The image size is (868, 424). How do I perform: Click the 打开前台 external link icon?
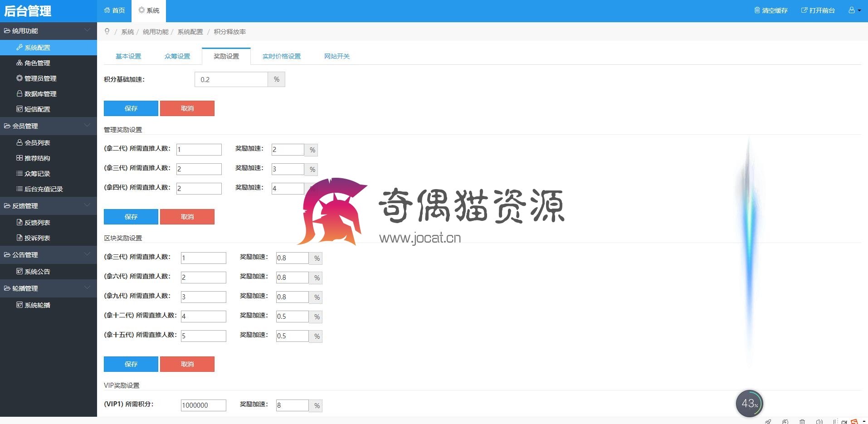click(x=804, y=10)
